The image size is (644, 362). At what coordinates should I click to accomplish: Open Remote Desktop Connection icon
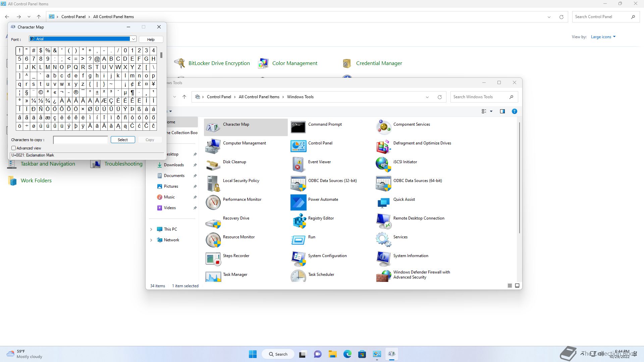click(x=383, y=221)
